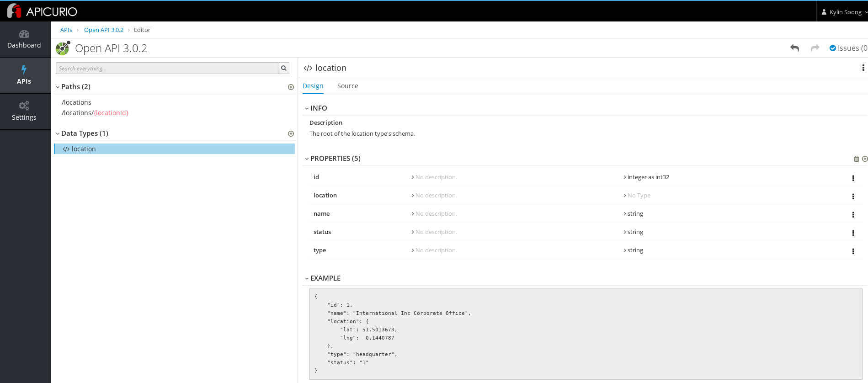Screen dimensions: 868x383
Task: Open kebab menu for status property
Action: click(x=853, y=233)
